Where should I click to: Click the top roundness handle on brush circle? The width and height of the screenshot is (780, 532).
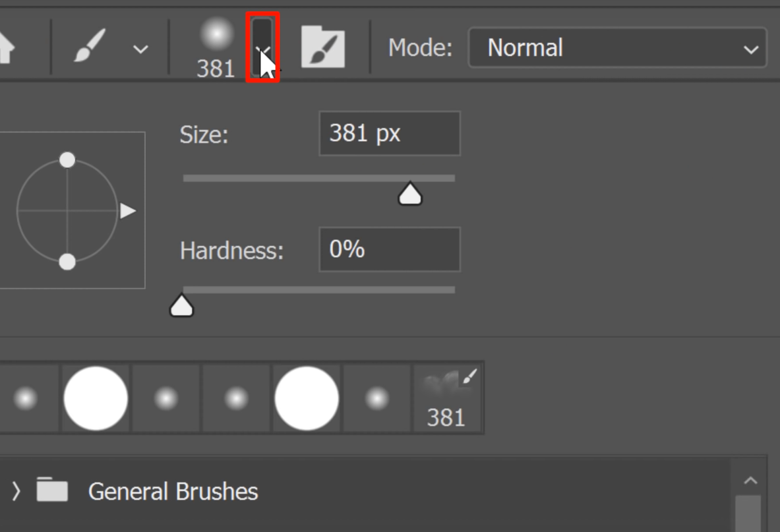(67, 160)
